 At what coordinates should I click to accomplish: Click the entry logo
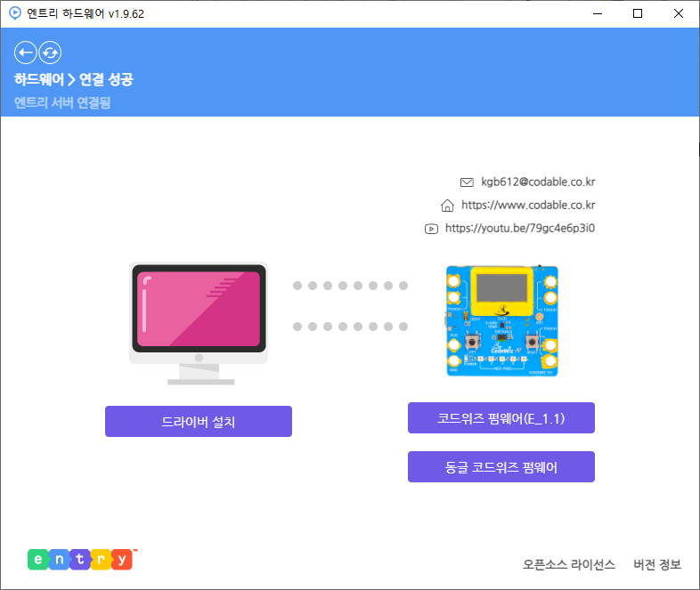click(82, 559)
